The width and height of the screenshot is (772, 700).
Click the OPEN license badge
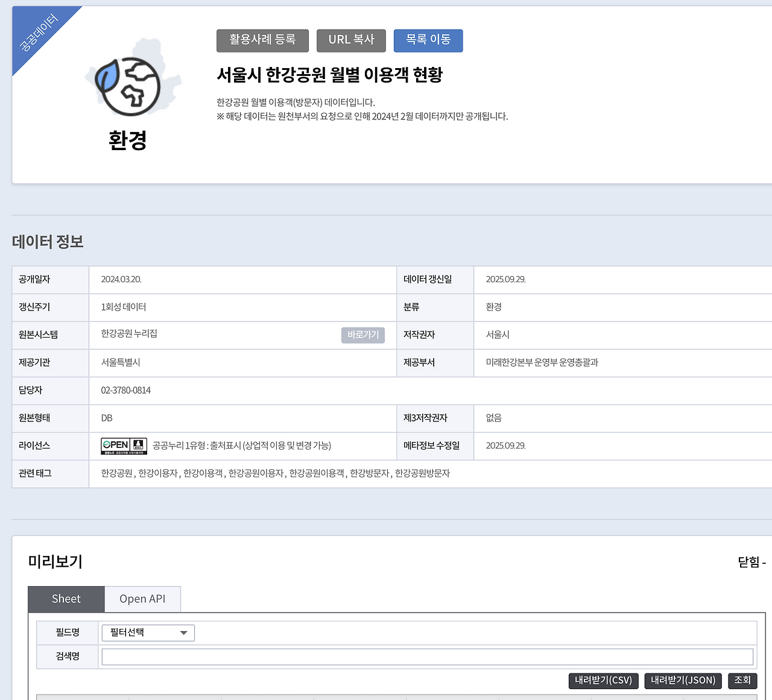(x=114, y=446)
